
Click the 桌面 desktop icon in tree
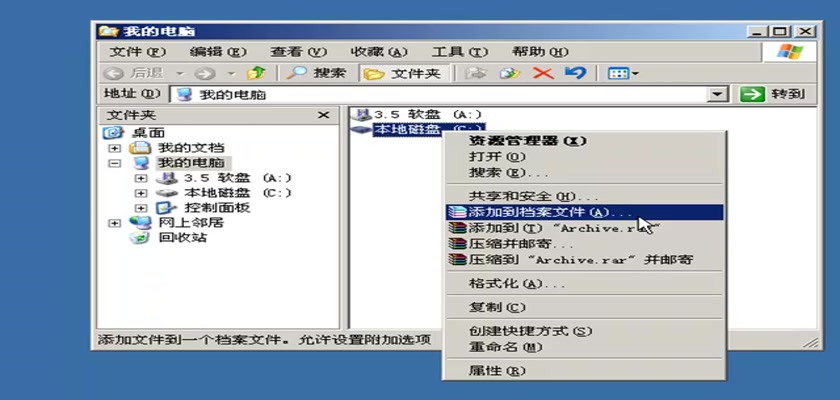pyautogui.click(x=113, y=133)
